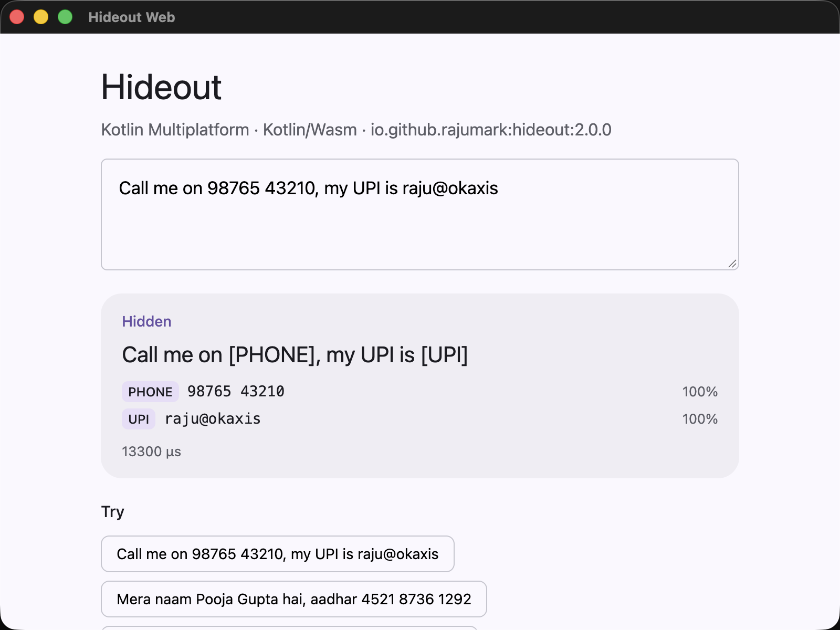The height and width of the screenshot is (630, 840).
Task: Click the textarea resize handle corner
Action: pyautogui.click(x=732, y=264)
